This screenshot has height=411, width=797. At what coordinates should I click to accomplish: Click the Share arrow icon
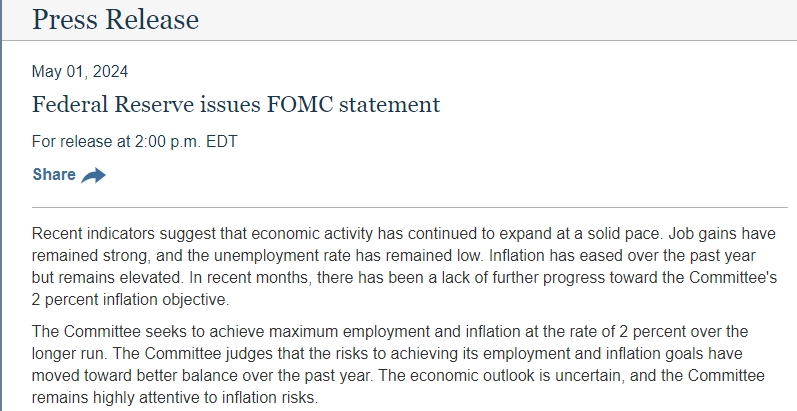(93, 175)
